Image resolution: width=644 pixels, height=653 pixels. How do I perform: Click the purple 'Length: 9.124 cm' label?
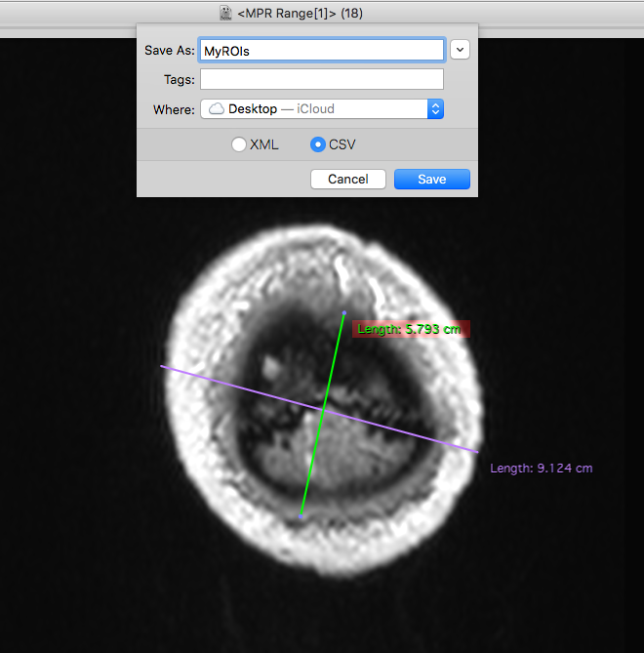[541, 469]
